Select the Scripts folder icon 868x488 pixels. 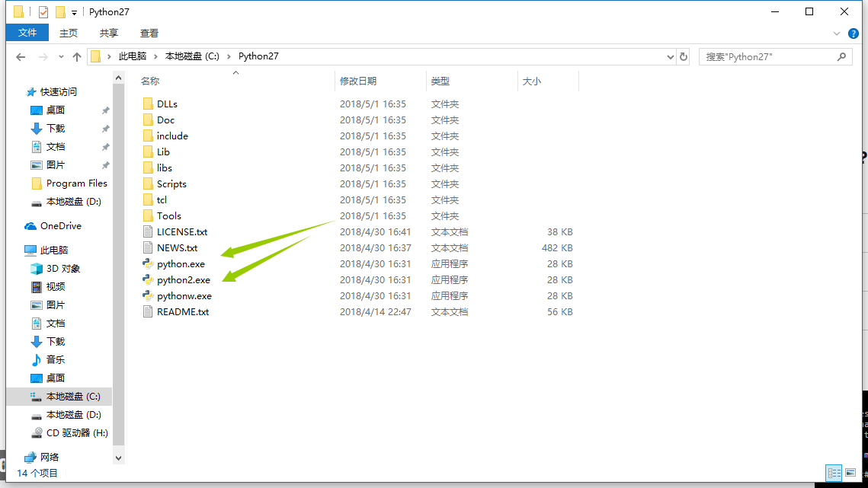(148, 184)
